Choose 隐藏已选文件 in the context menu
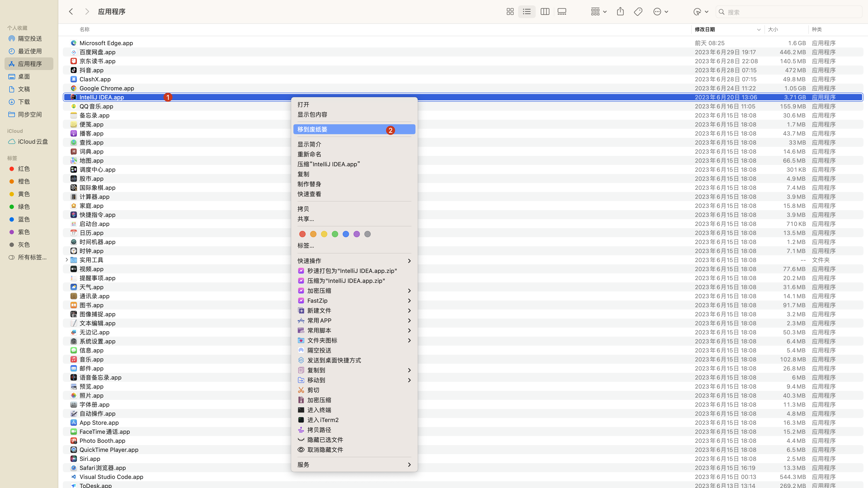 (354, 440)
